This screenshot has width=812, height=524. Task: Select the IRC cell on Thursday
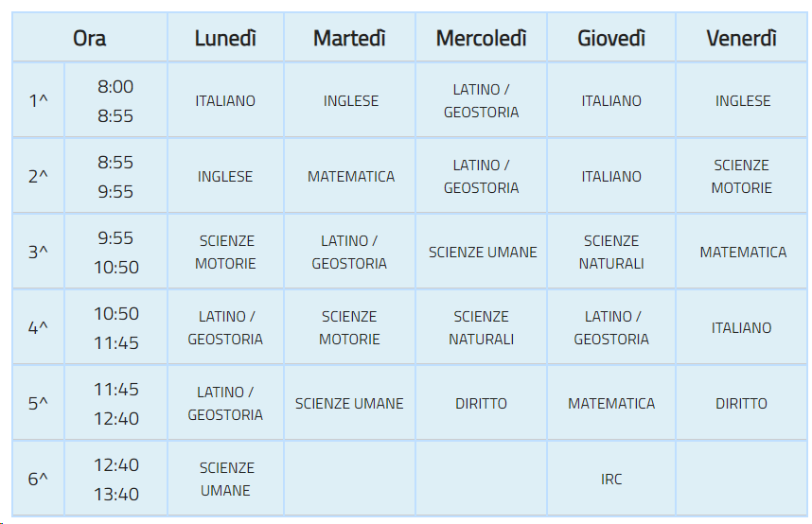point(611,479)
